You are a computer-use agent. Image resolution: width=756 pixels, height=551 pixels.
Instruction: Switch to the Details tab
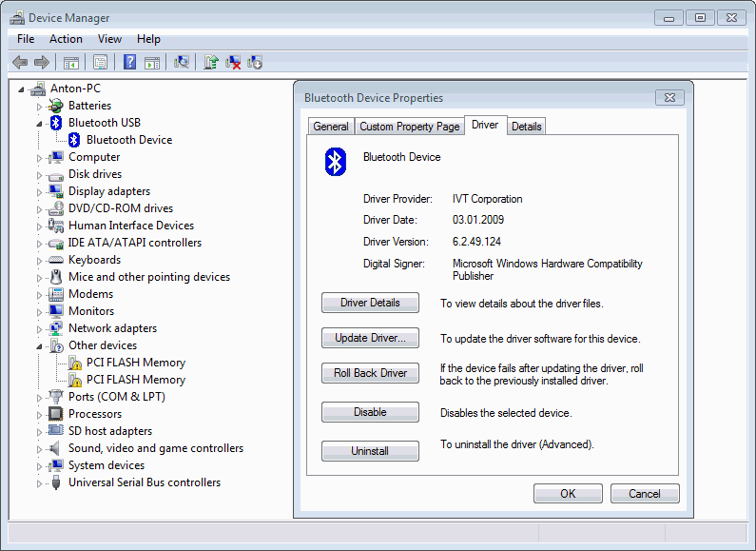tap(526, 127)
